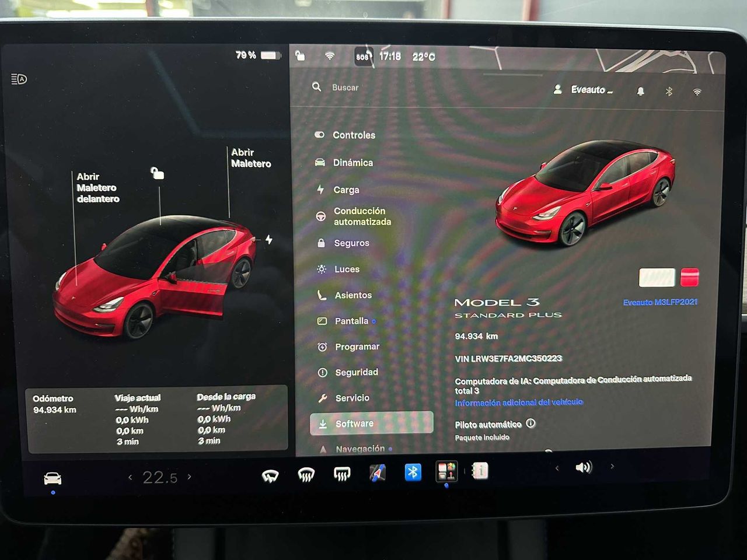The width and height of the screenshot is (747, 560).
Task: Open the Controles menu
Action: click(x=345, y=135)
